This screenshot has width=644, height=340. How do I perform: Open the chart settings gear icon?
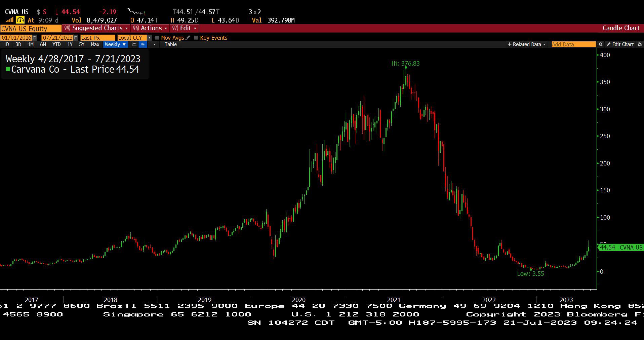tap(640, 44)
